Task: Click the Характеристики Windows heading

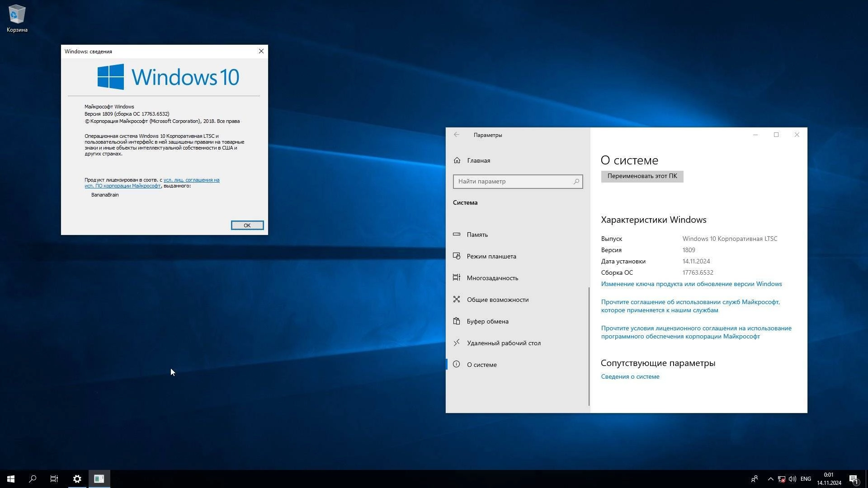Action: click(x=653, y=220)
